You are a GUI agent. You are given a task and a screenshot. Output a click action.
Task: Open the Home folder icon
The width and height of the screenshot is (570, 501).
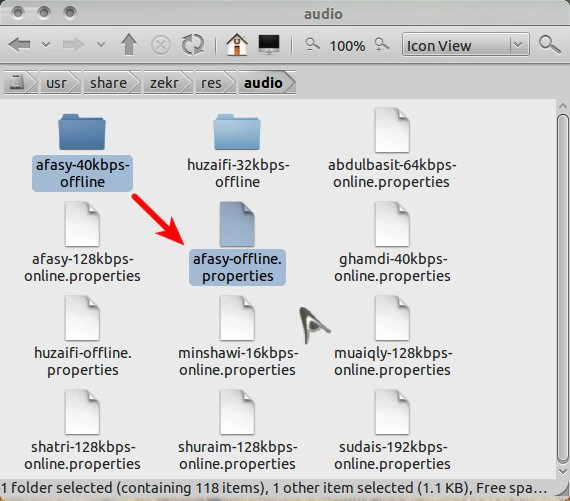coord(237,44)
